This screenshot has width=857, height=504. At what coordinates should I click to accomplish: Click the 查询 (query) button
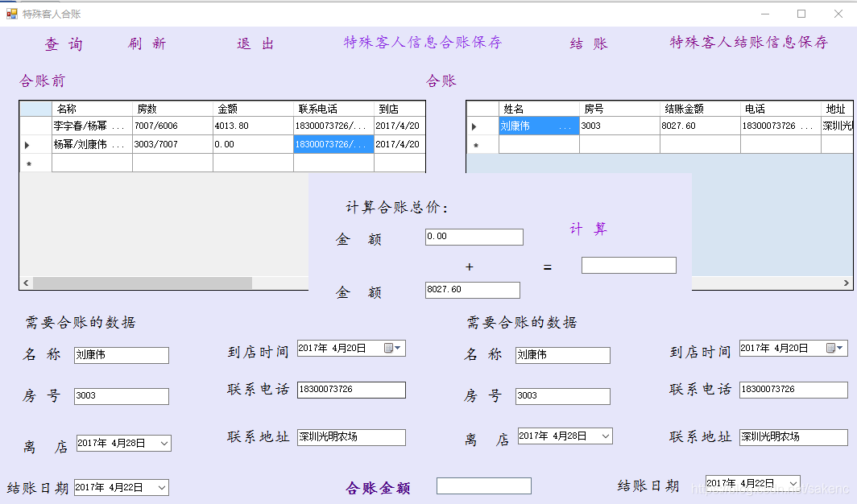click(x=64, y=44)
